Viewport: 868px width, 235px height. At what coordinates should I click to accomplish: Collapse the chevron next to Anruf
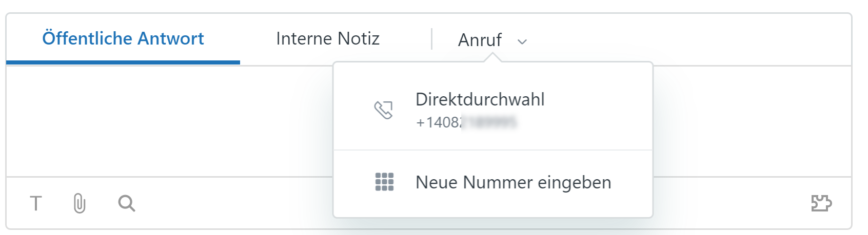coord(522,41)
